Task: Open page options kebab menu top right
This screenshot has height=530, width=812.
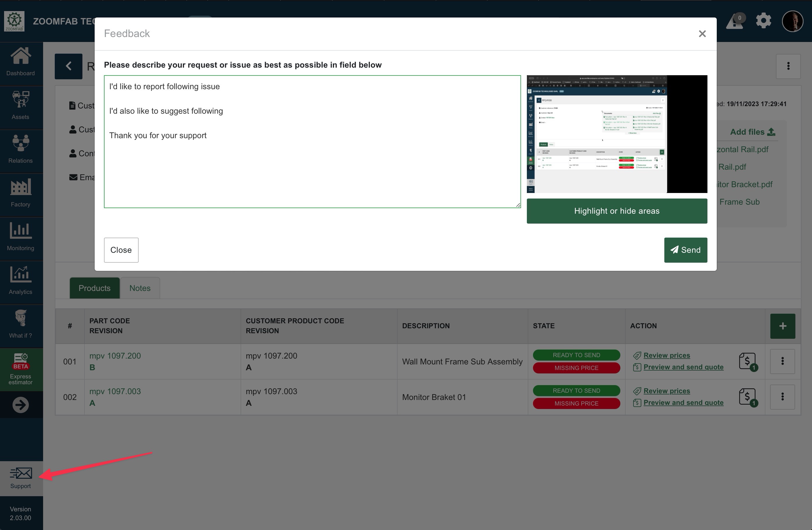Action: pos(788,66)
